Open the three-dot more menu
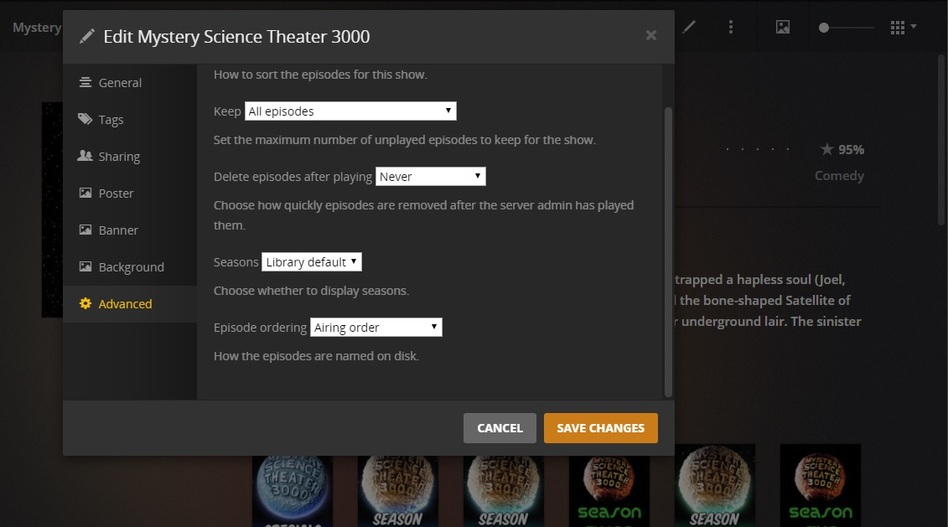 (731, 27)
